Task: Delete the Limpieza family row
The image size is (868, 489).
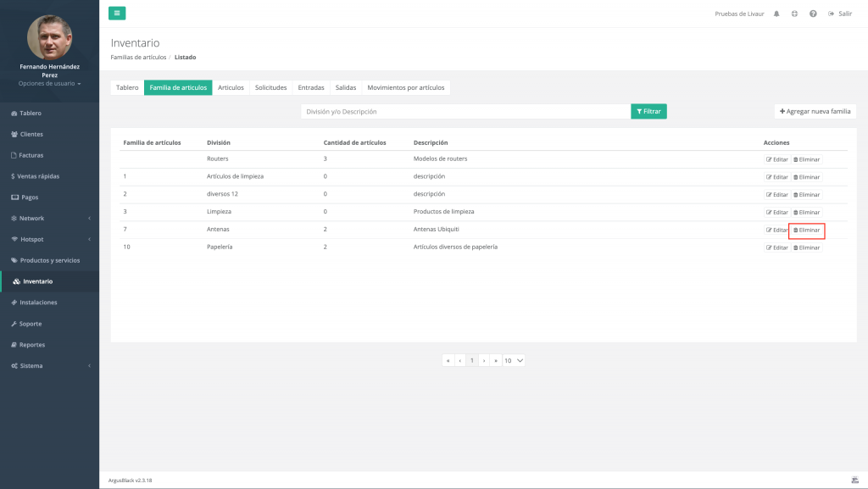Action: tap(806, 212)
